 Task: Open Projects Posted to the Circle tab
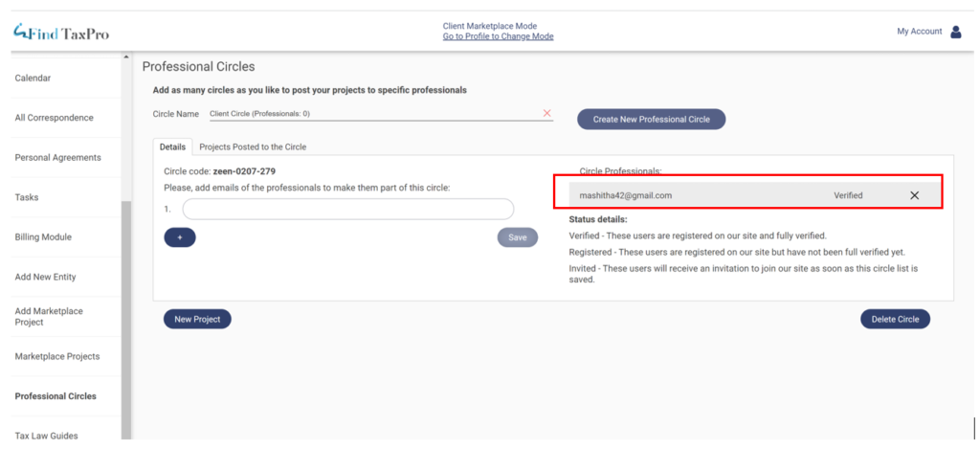coord(252,146)
